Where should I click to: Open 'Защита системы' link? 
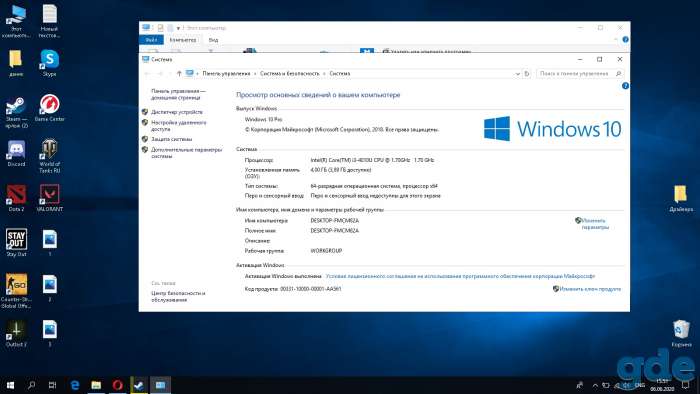(171, 139)
